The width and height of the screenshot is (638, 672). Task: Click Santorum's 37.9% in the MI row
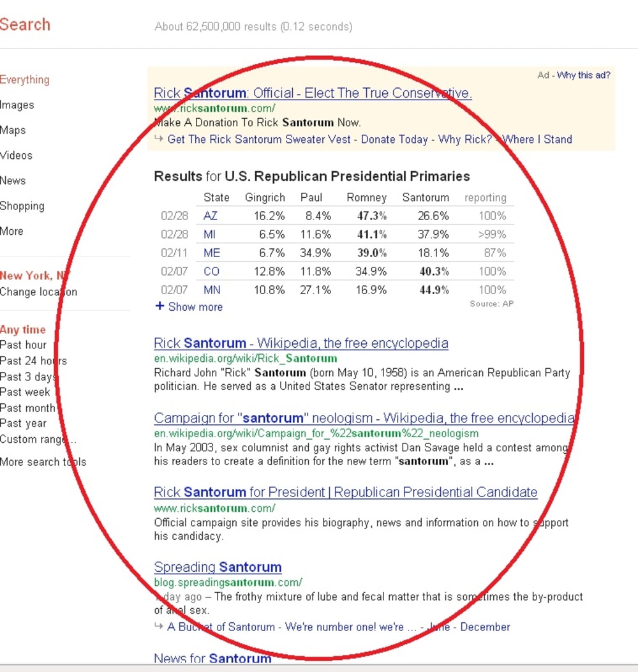click(433, 234)
